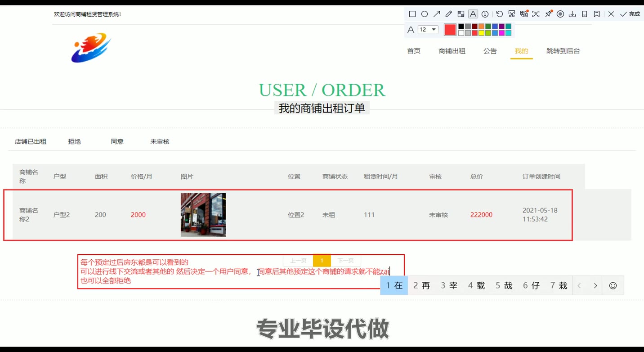Go to next IME candidate page
Screen dimensions: 644x352
click(x=595, y=285)
